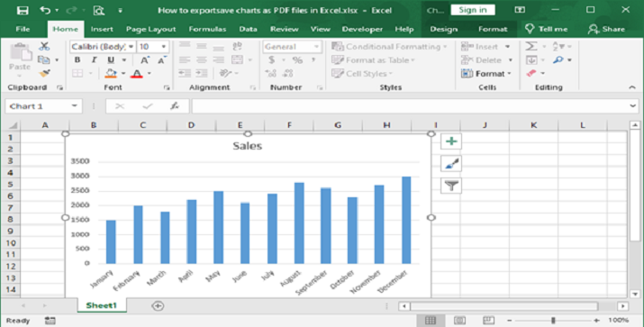This screenshot has width=644, height=327.
Task: Open the Insert ribbon tab
Action: pyautogui.click(x=102, y=29)
